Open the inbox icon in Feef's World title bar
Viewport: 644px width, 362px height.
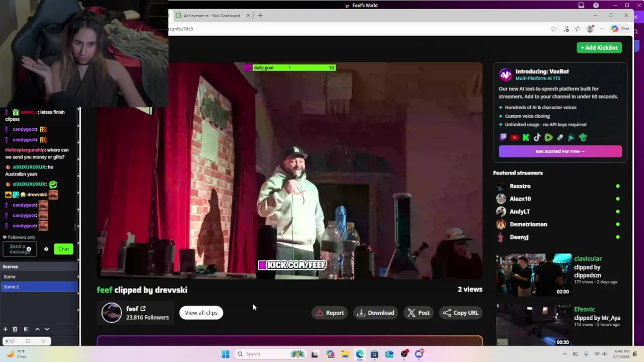(581, 6)
